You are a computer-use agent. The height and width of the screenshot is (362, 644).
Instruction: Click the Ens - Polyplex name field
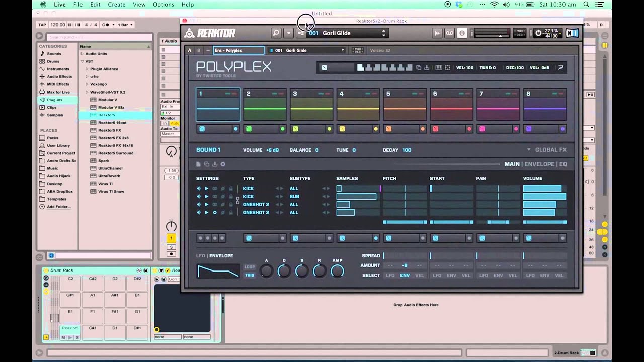coord(238,50)
